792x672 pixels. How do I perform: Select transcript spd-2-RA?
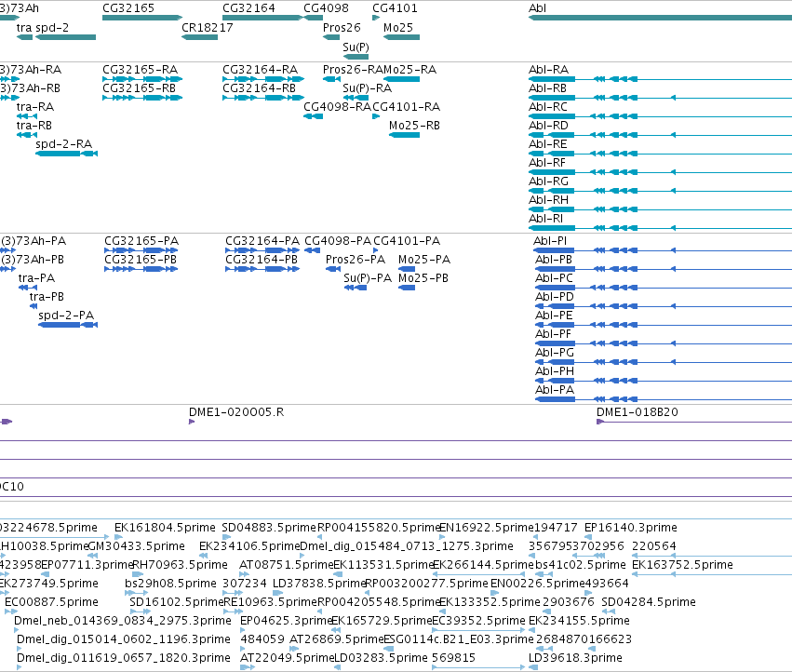click(63, 144)
